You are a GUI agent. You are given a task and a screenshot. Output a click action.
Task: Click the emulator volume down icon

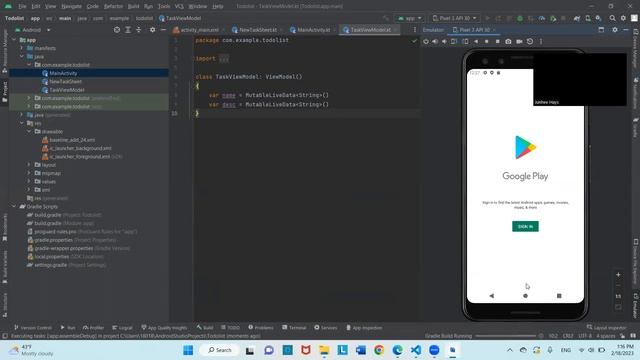point(444,42)
